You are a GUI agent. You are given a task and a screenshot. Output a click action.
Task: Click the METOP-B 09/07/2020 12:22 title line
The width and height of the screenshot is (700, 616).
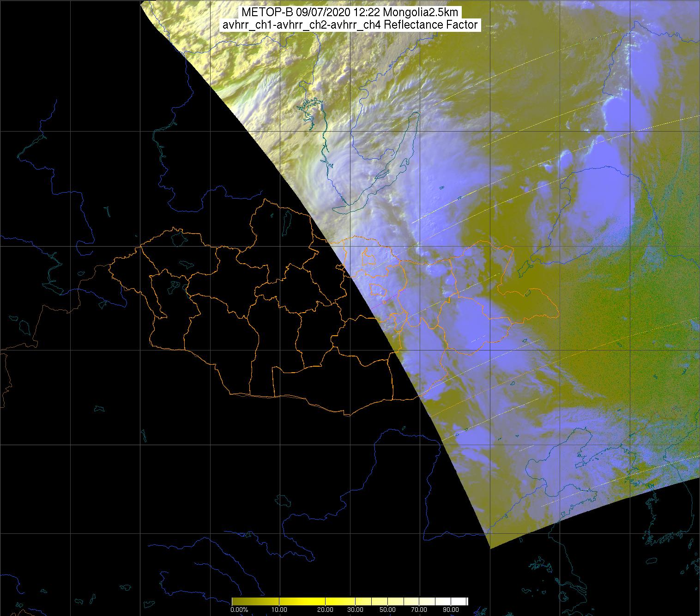coord(350,12)
